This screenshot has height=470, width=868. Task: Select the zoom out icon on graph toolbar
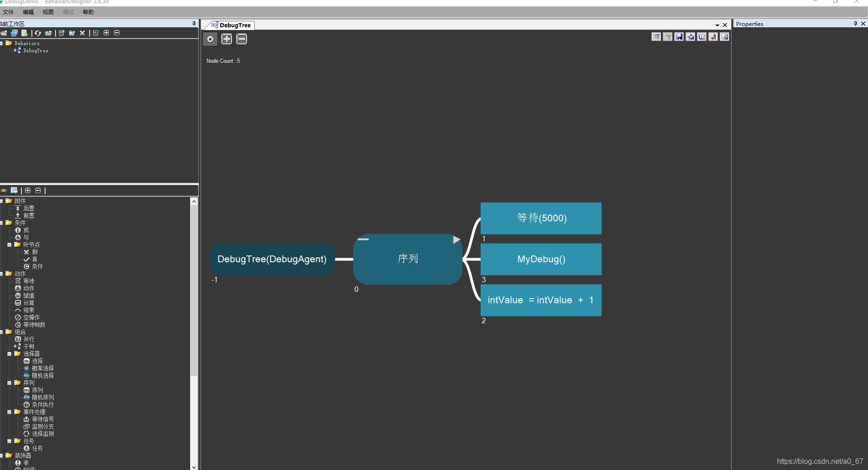241,39
